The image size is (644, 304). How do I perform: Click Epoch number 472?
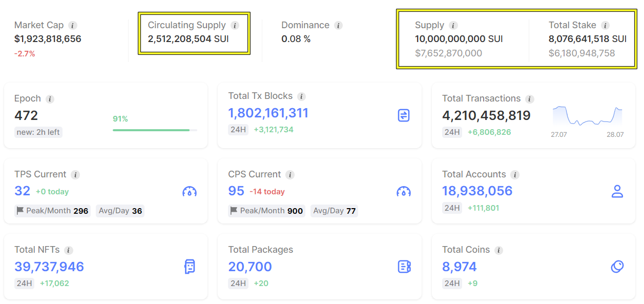tap(26, 115)
